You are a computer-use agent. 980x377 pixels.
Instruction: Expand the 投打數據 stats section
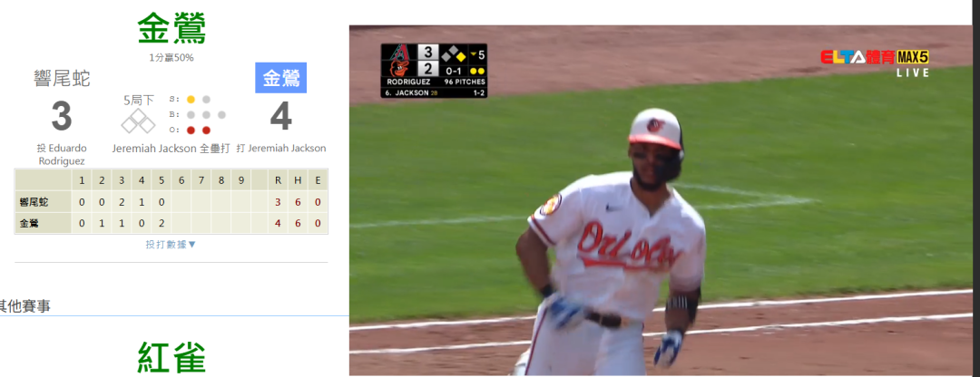click(x=171, y=245)
